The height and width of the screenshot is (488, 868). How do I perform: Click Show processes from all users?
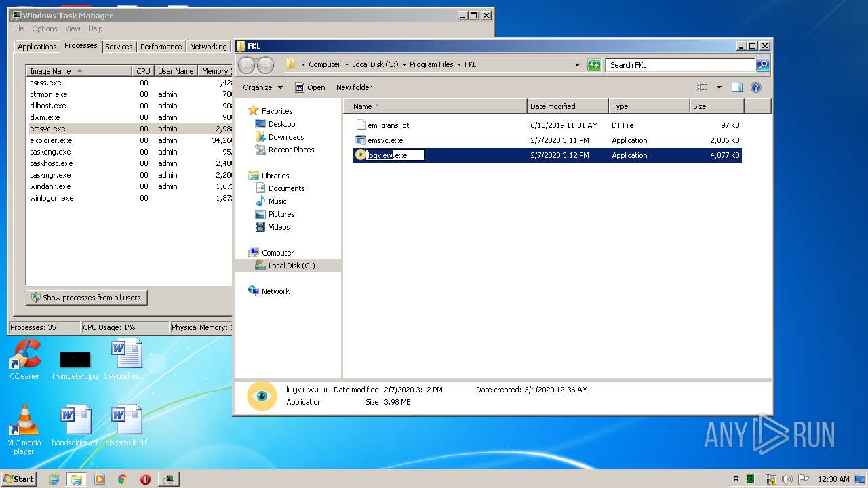[86, 298]
